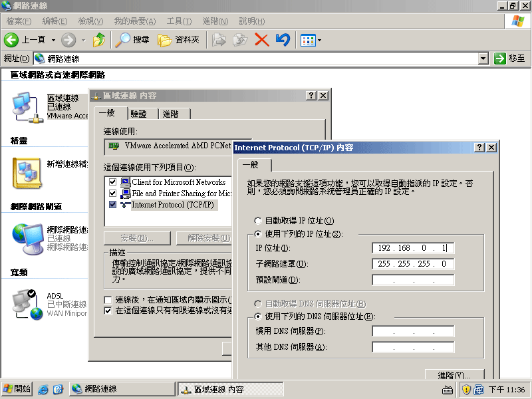The width and height of the screenshot is (532, 399).
Task: Open the 工具 menu
Action: pos(179,21)
